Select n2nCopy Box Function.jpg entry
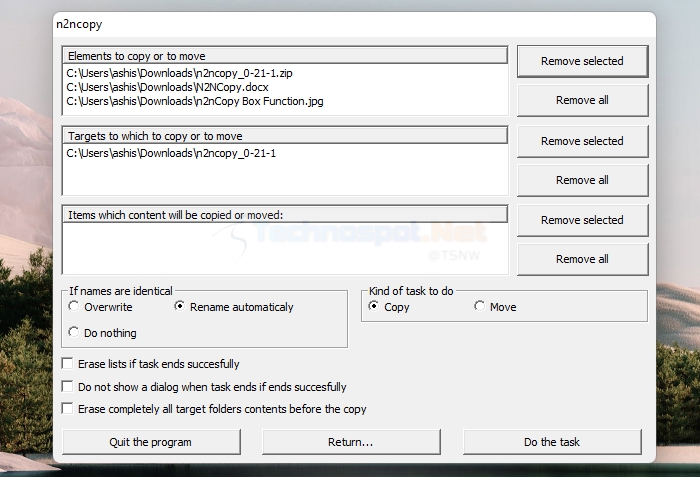700x477 pixels. (195, 101)
